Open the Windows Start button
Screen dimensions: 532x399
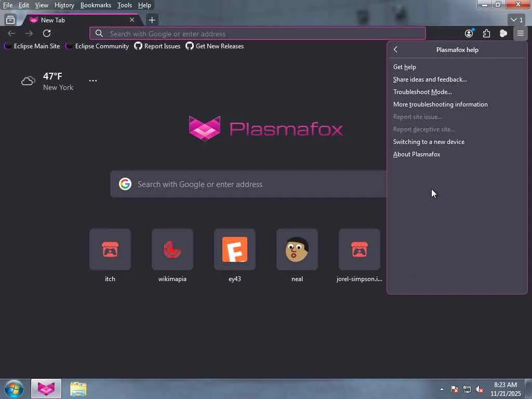point(14,389)
